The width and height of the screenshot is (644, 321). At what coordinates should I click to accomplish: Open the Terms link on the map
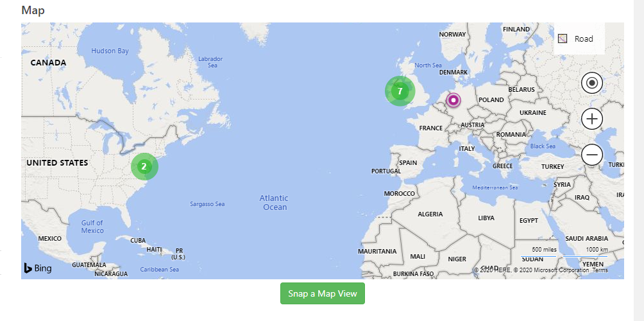click(x=600, y=270)
